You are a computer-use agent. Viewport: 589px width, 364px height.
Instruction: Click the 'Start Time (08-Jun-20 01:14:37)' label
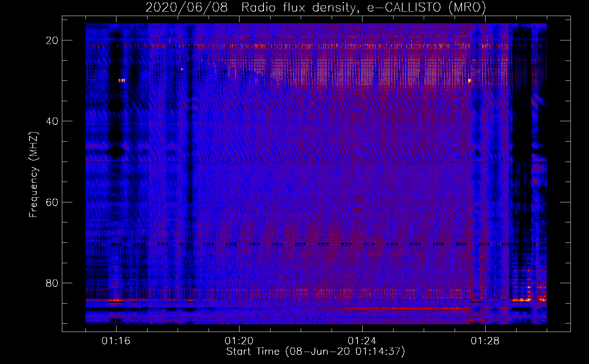point(316,352)
